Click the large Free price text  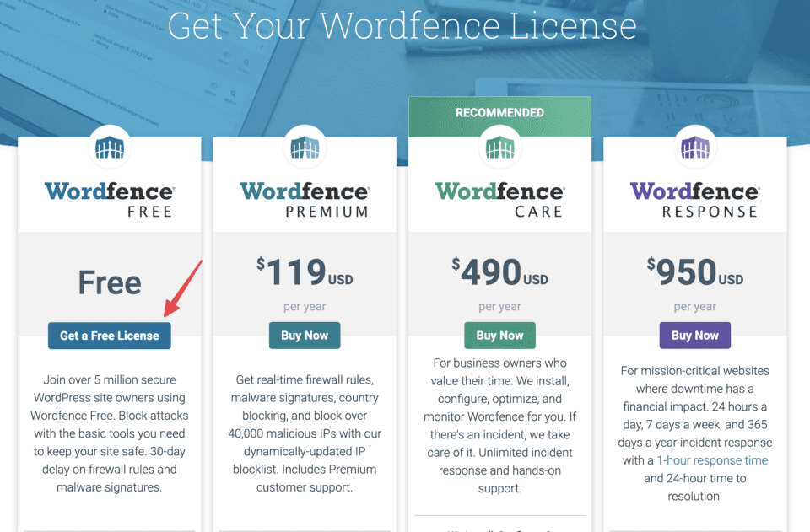click(110, 282)
